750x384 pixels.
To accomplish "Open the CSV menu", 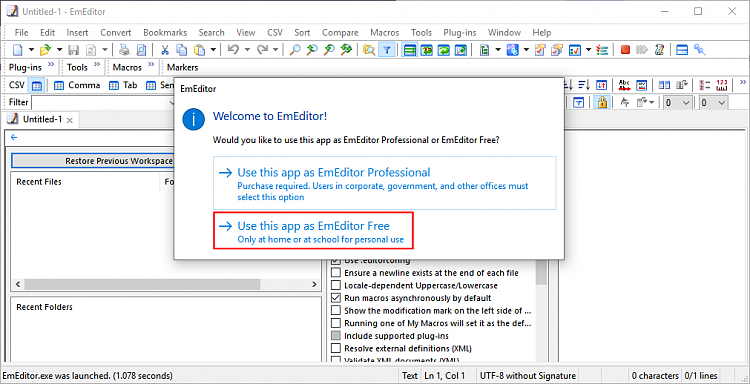I will click(x=275, y=33).
